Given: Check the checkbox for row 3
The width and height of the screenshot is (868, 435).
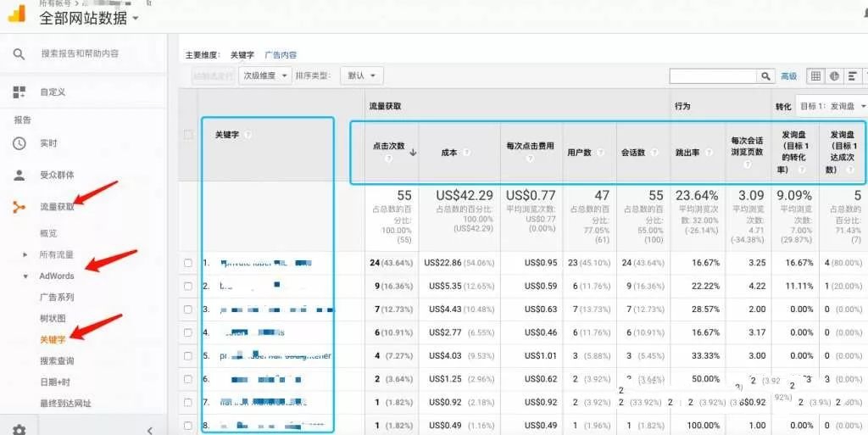Looking at the screenshot, I should point(188,310).
